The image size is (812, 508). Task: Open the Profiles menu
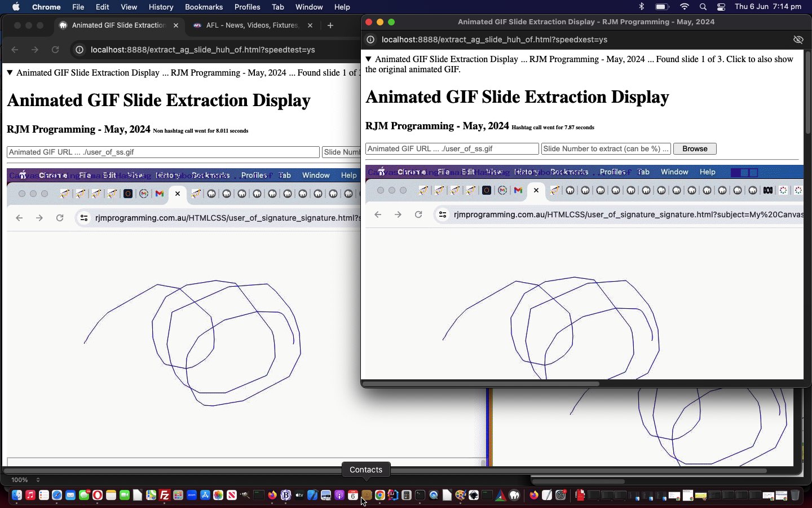pyautogui.click(x=247, y=7)
